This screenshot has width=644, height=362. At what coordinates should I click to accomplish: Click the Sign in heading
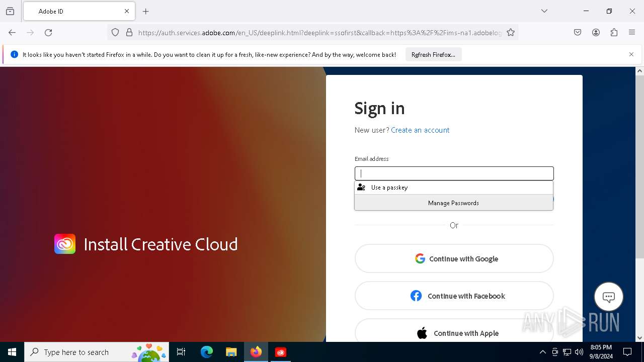[379, 108]
